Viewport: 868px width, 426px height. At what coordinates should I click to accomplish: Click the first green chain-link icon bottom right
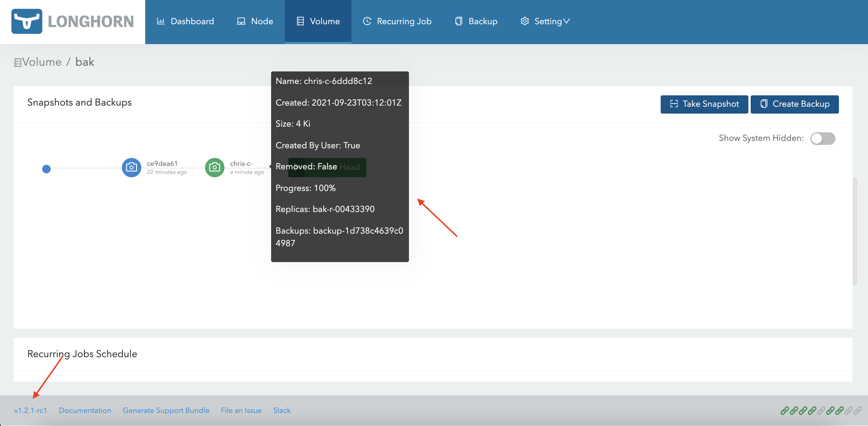tap(785, 411)
